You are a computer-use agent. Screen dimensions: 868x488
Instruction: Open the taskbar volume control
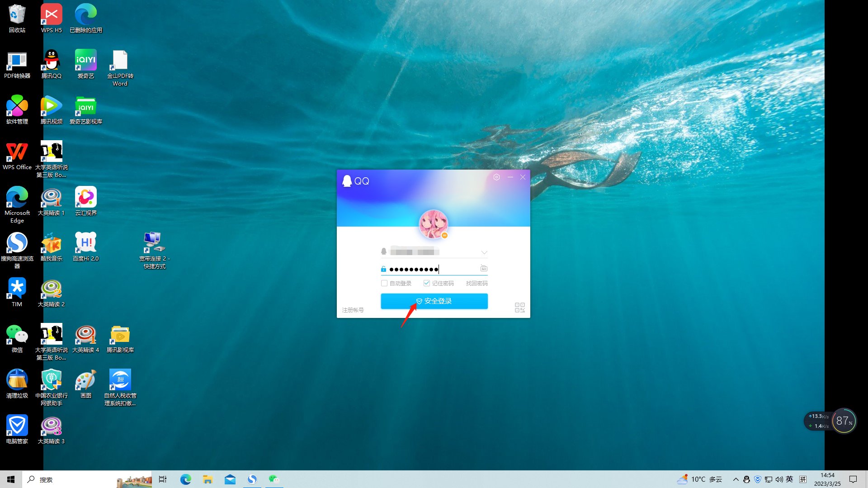pos(779,479)
